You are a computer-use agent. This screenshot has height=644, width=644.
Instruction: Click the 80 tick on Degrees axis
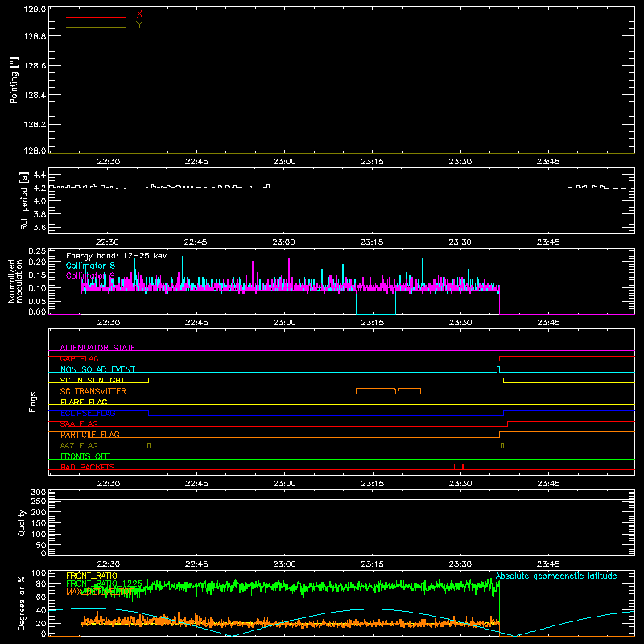[41, 584]
